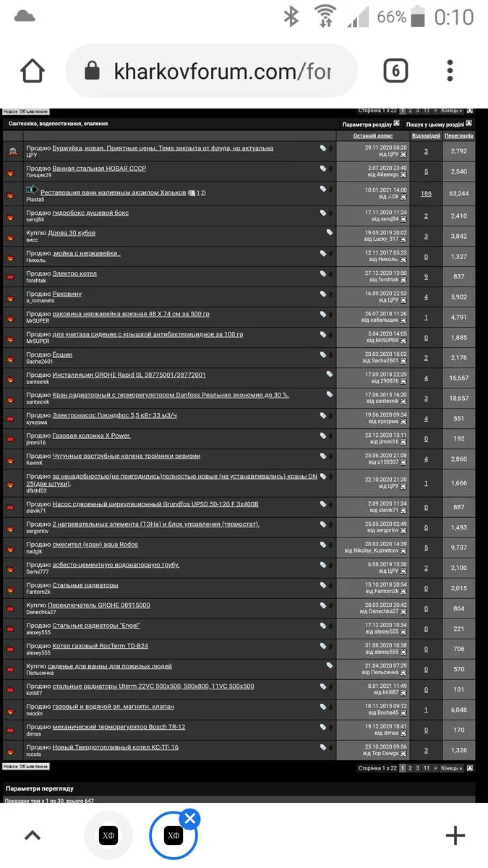This screenshot has height=868, width=488.
Task: Open the top page-jump dropdown after Кінець
Action: click(470, 111)
